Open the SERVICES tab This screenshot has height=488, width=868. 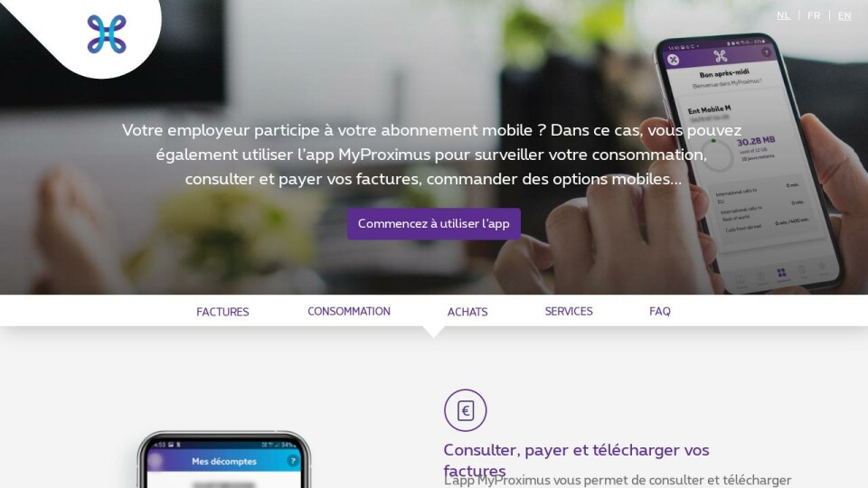(x=569, y=312)
